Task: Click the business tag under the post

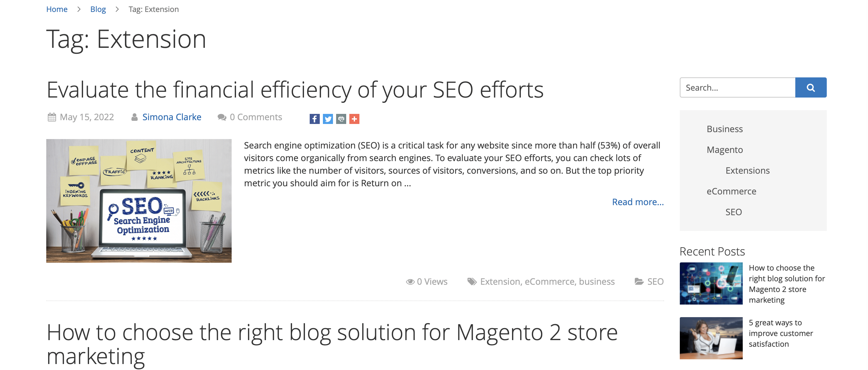Action: (597, 282)
